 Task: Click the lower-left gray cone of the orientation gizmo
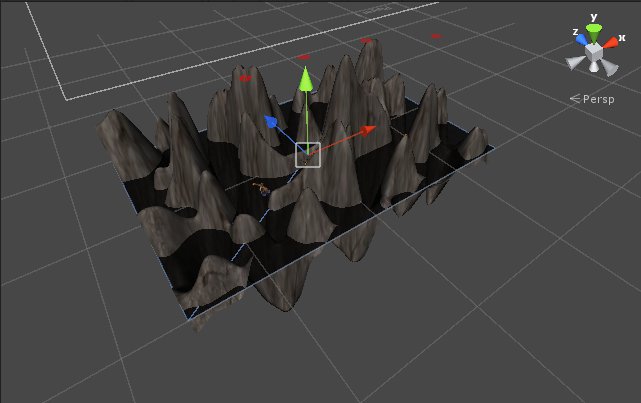coord(576,62)
